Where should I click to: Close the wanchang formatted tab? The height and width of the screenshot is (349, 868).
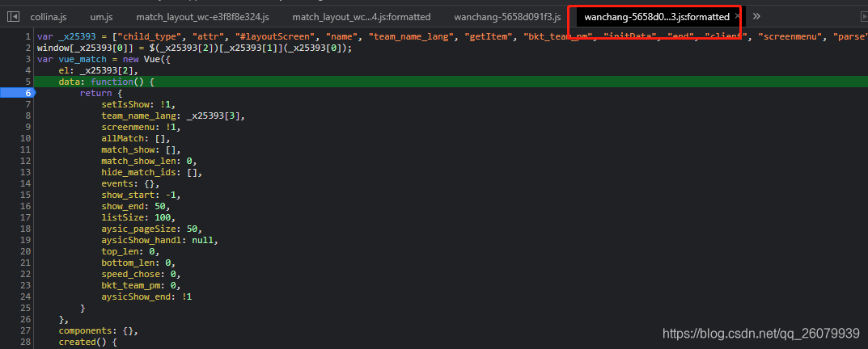pos(738,17)
